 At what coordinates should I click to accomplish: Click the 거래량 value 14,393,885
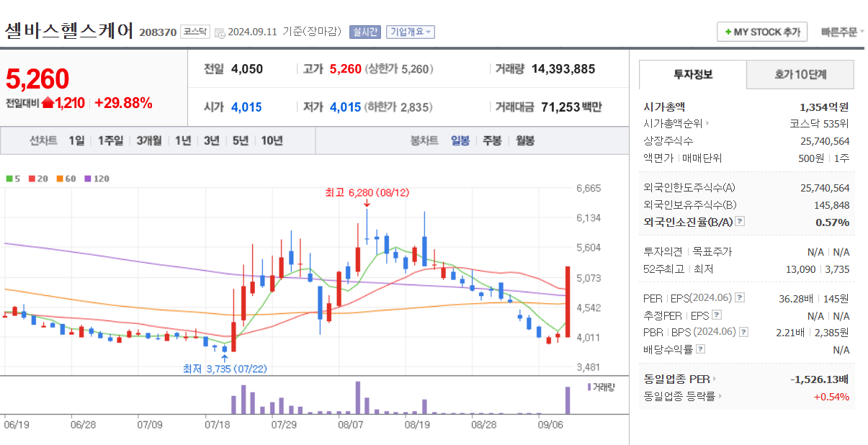[563, 69]
